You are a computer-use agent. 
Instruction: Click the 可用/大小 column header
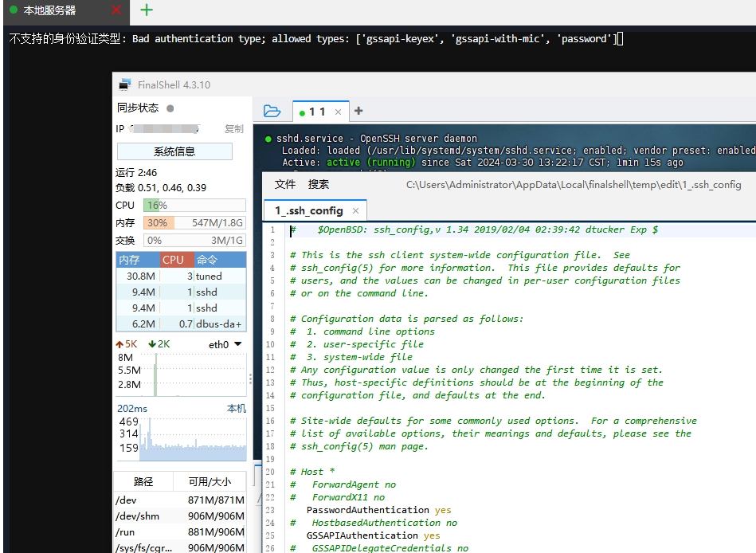(210, 481)
